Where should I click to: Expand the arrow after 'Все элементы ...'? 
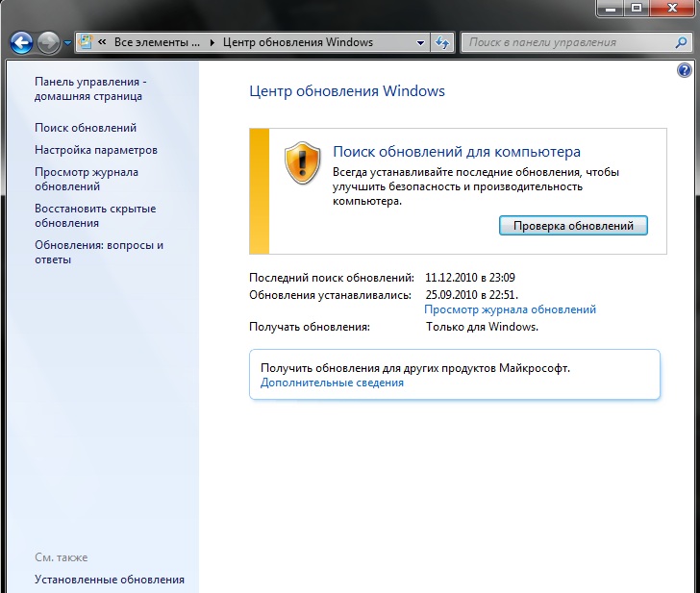click(x=212, y=42)
